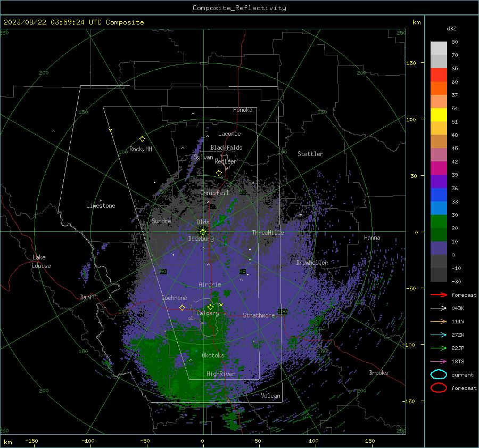Click the red forecast arrow in legend
479x448 pixels.
coord(439,295)
